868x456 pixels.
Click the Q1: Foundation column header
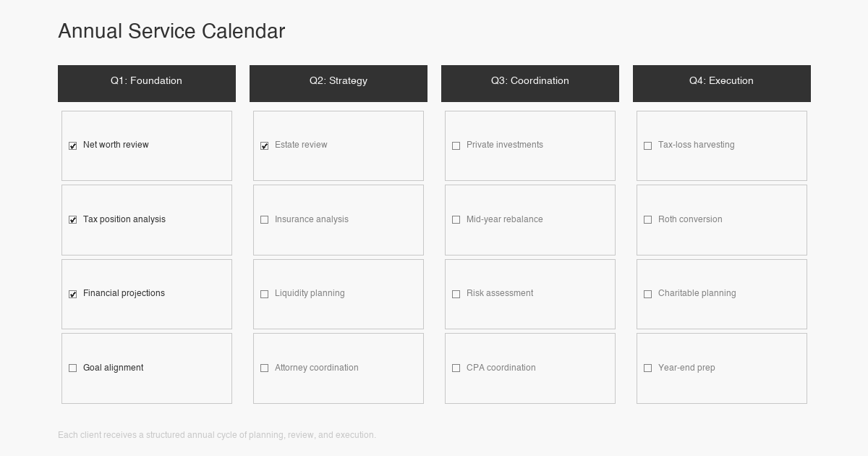coord(147,81)
